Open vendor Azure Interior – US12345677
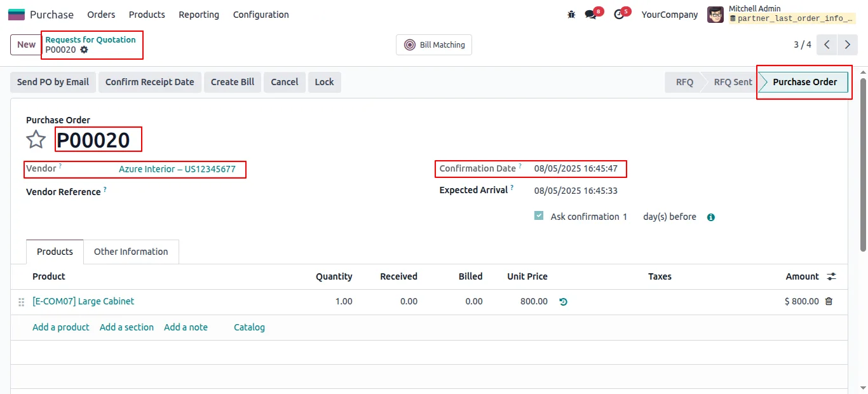 pos(177,169)
